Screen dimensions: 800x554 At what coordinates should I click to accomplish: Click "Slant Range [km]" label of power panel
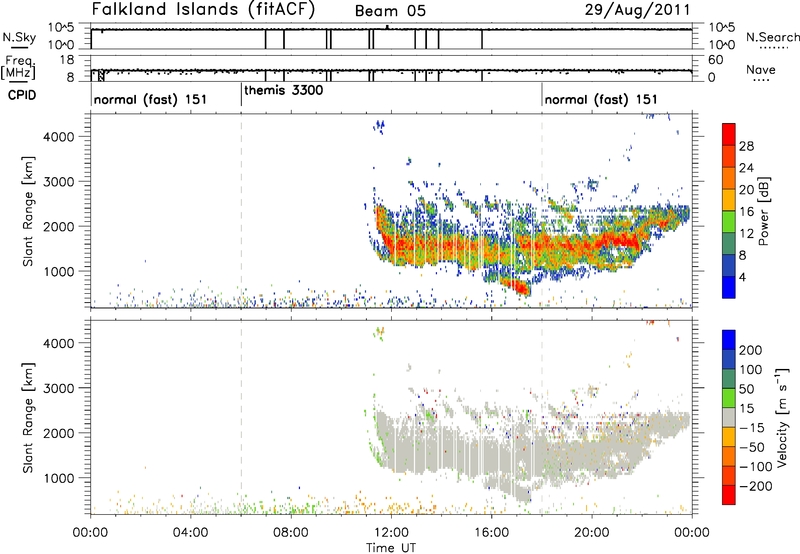(28, 211)
